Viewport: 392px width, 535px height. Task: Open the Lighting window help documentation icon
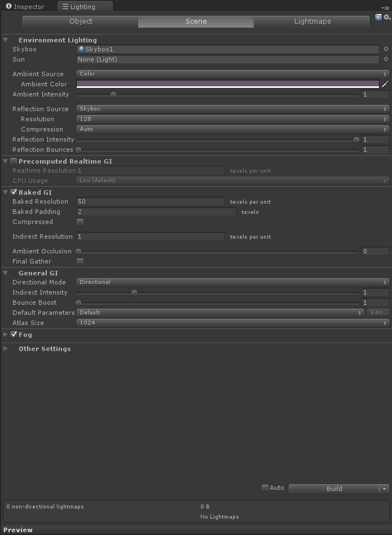[x=378, y=17]
